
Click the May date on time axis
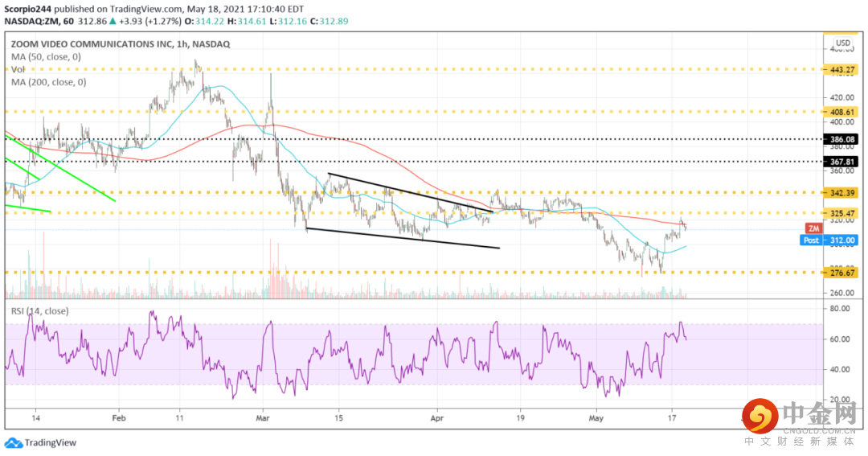pos(596,417)
